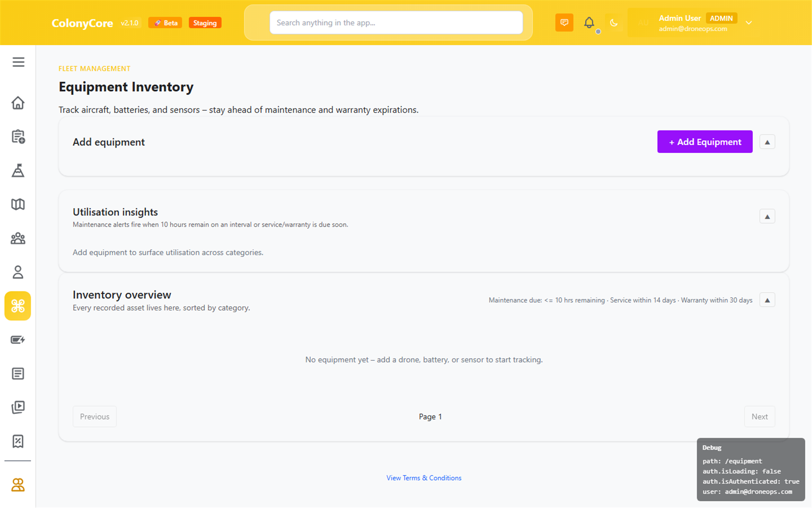
Task: Go to the Home dashboard icon
Action: click(x=18, y=103)
